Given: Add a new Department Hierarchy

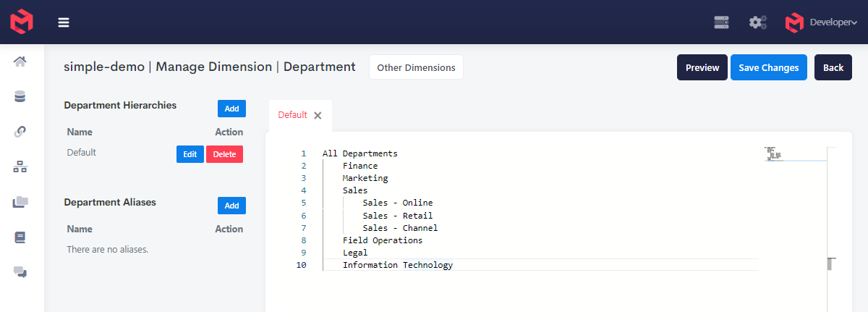Looking at the screenshot, I should click(231, 109).
